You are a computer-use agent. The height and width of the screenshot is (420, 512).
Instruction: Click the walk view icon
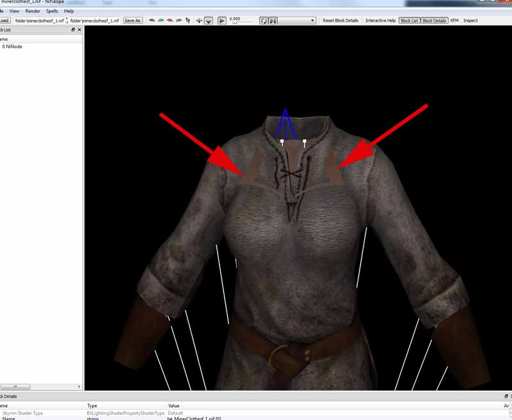click(x=188, y=20)
